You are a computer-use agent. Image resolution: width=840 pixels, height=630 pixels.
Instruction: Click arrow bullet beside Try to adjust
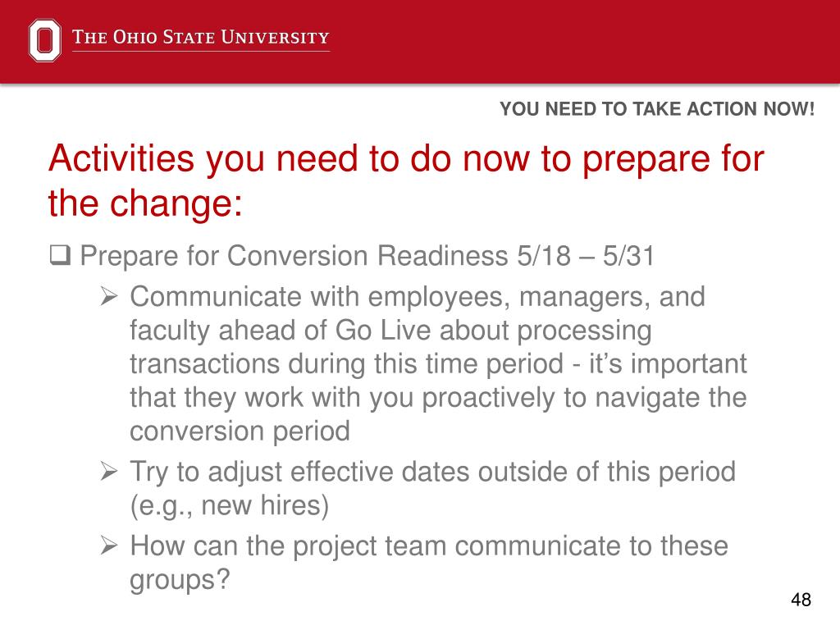click(x=109, y=472)
